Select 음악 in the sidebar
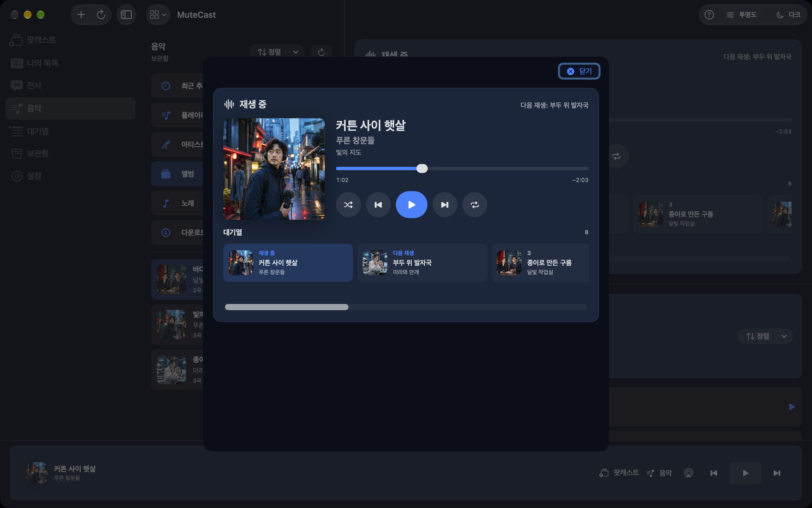Image resolution: width=812 pixels, height=508 pixels. coord(70,108)
